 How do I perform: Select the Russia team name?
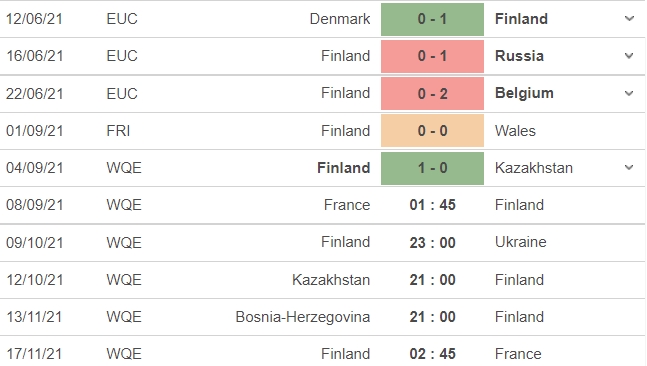tap(519, 56)
